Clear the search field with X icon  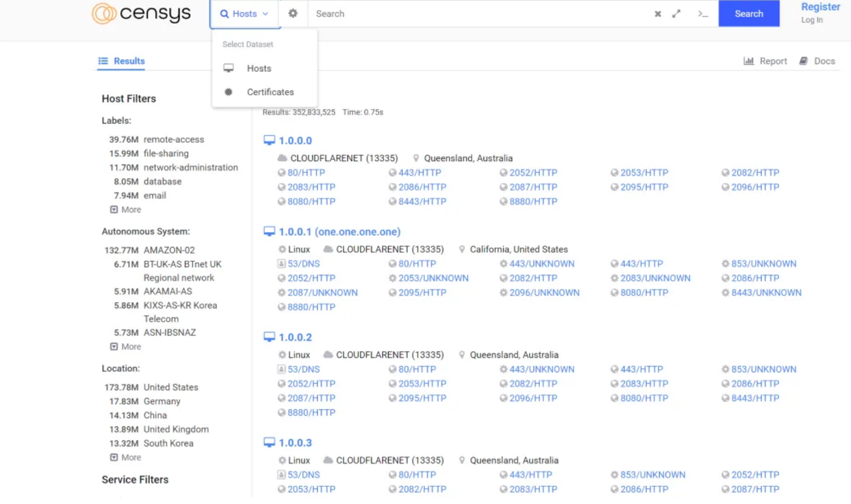click(x=657, y=14)
